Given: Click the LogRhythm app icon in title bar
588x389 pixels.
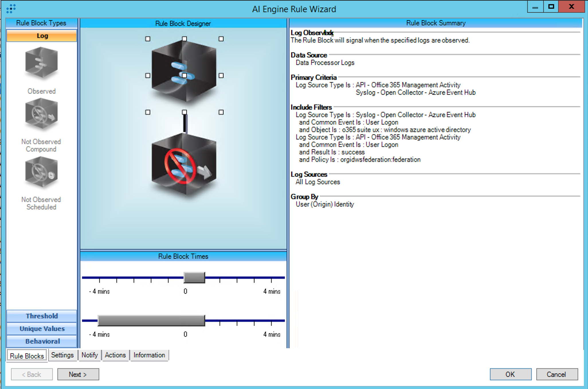Looking at the screenshot, I should (x=11, y=9).
